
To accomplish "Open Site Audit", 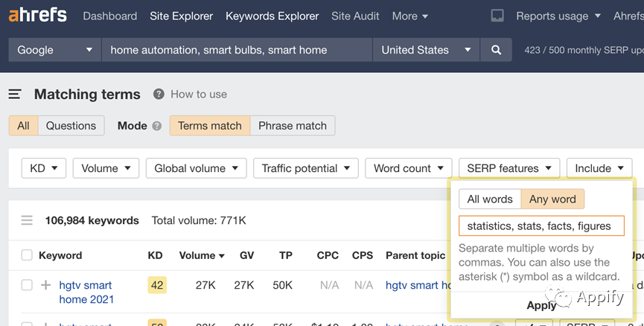I will pos(355,16).
